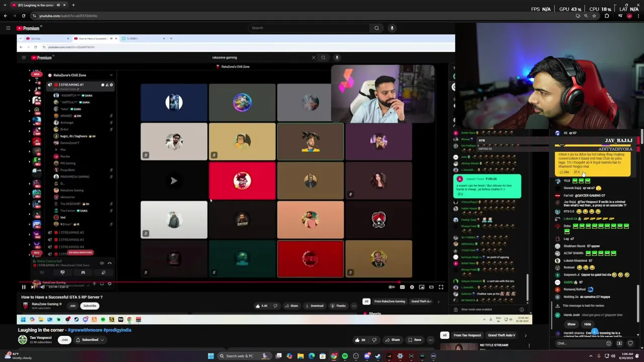
Task: Select the Grand Theft Auto V chip
Action: point(502,335)
